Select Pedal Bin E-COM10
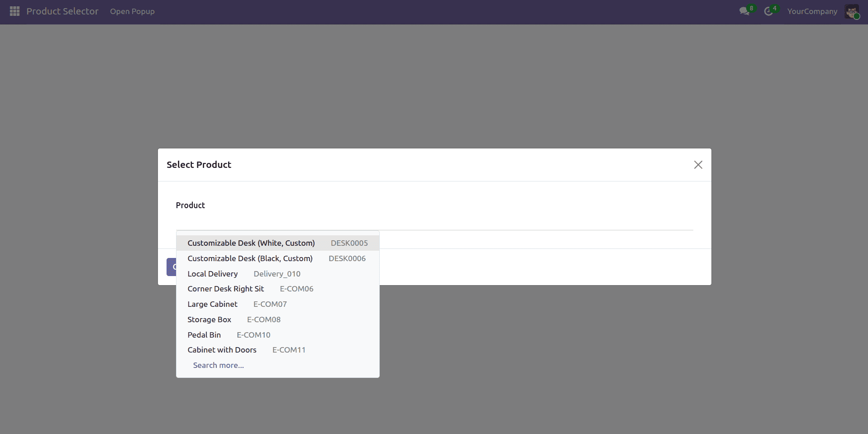868x434 pixels. click(x=204, y=335)
